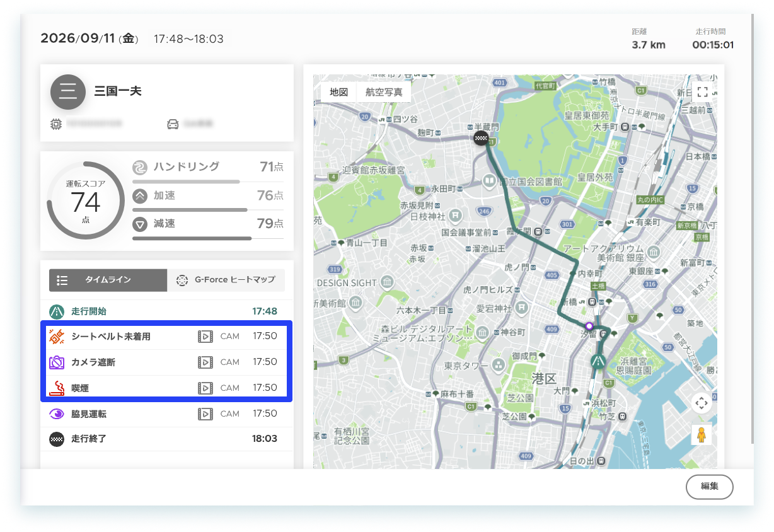Select the 脇見運転 event row text
This screenshot has width=774, height=532.
[x=89, y=414]
